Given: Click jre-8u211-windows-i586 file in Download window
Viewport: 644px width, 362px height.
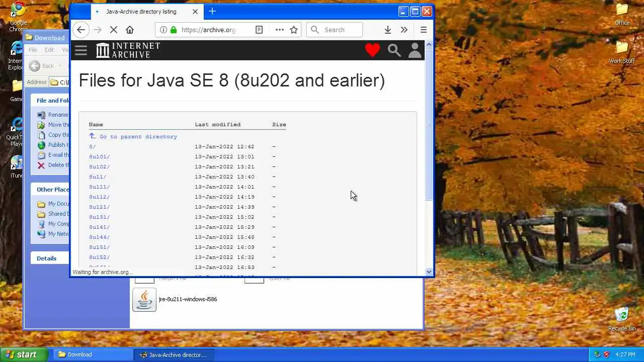Looking at the screenshot, I should pos(175,300).
